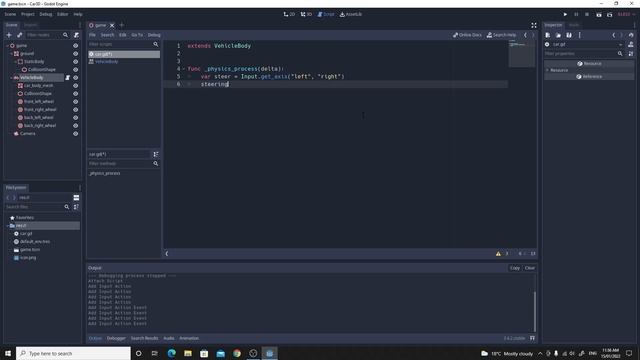Screen dimensions: 640x360
Task: Load resource folder icon in Inspector
Action: (x=558, y=35)
